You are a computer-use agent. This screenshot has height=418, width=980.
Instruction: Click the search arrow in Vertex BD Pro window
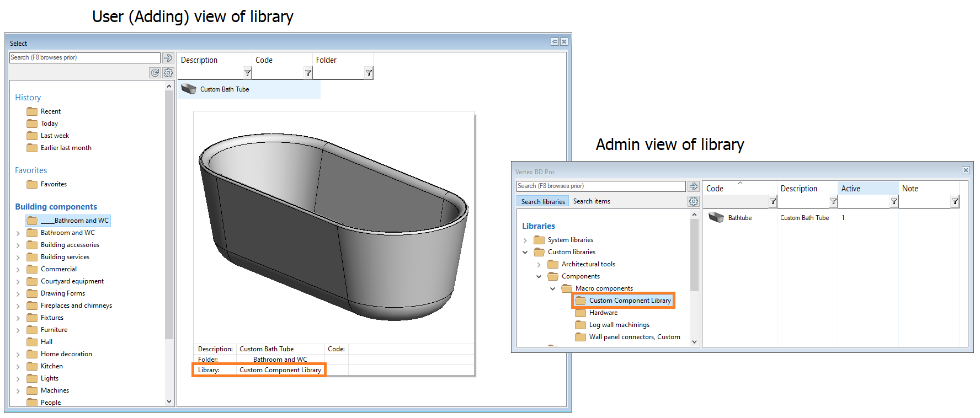pos(694,186)
